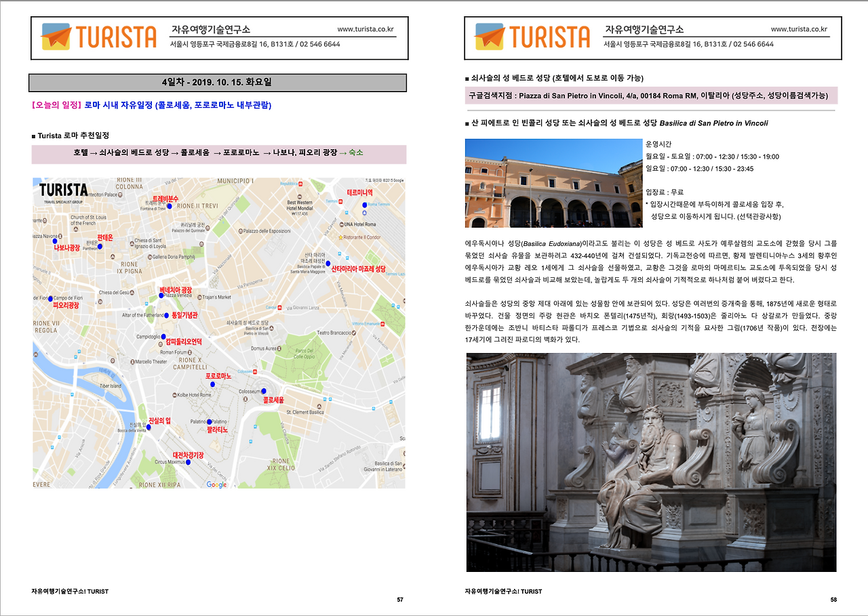Click 'Domus Aurea' on the map
The height and width of the screenshot is (616, 868).
point(264,348)
